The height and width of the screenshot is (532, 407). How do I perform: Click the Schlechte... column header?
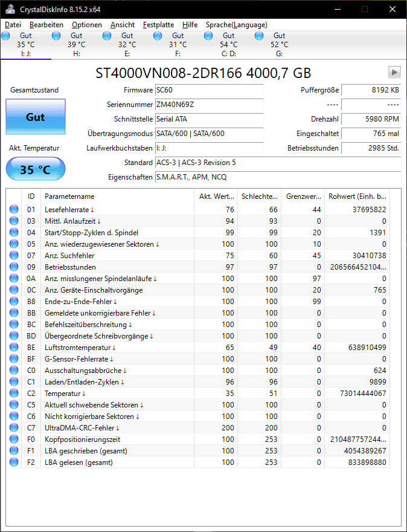[259, 196]
